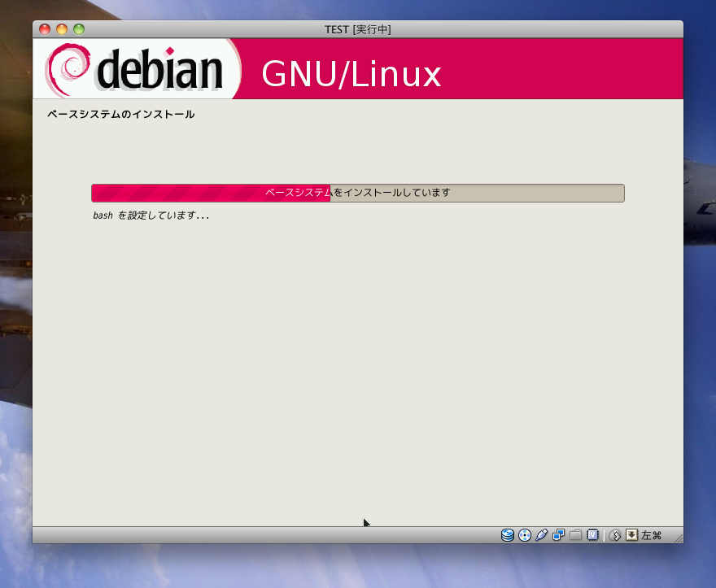Click the hard disk activity icon
Viewport: 716px width, 588px height.
508,535
